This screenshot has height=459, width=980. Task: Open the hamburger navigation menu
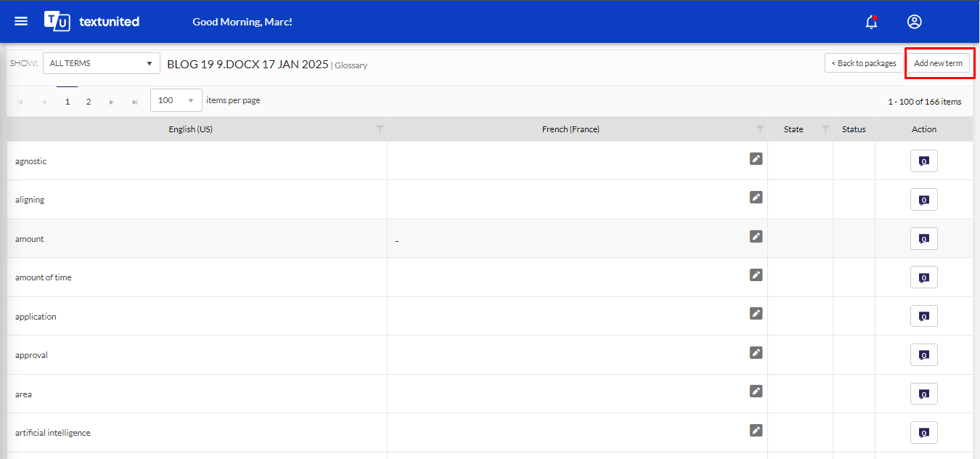pyautogui.click(x=21, y=21)
